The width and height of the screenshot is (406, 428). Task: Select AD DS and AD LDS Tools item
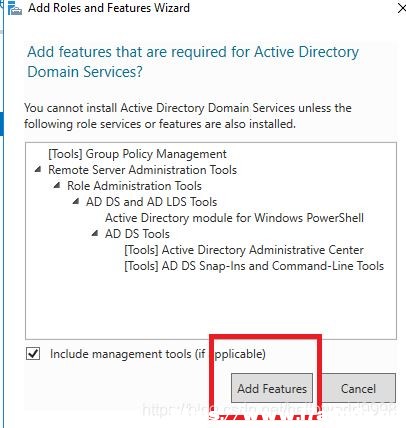point(151,202)
